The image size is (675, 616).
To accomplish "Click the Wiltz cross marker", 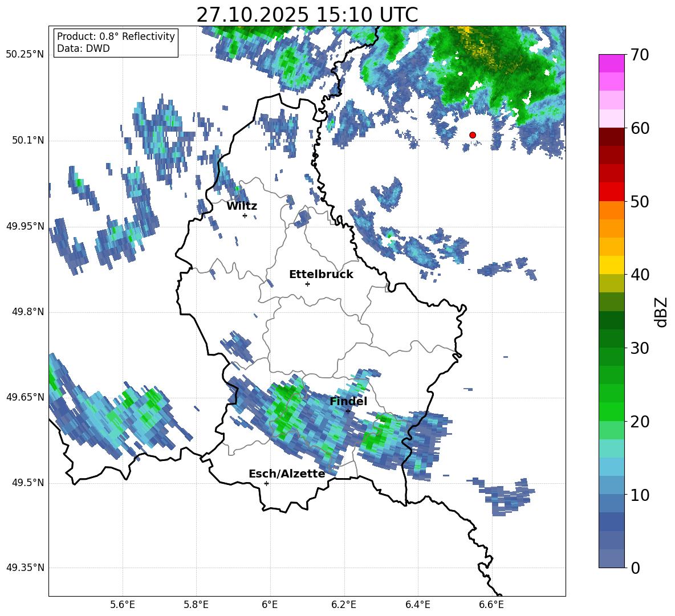I will pos(245,215).
